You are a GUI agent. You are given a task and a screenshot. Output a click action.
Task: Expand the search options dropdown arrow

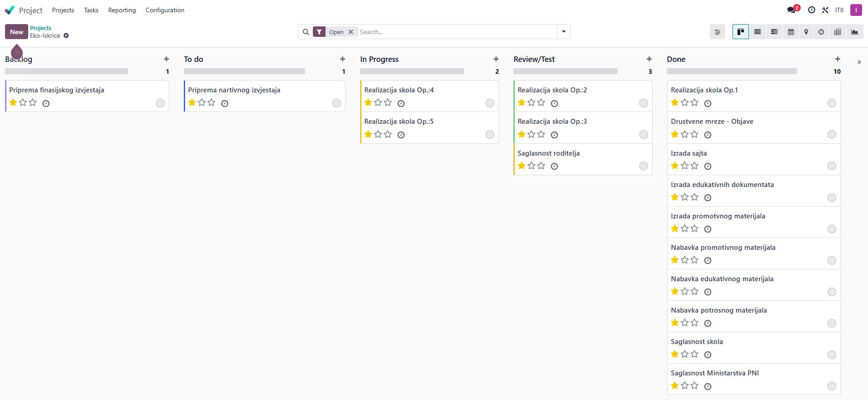564,32
